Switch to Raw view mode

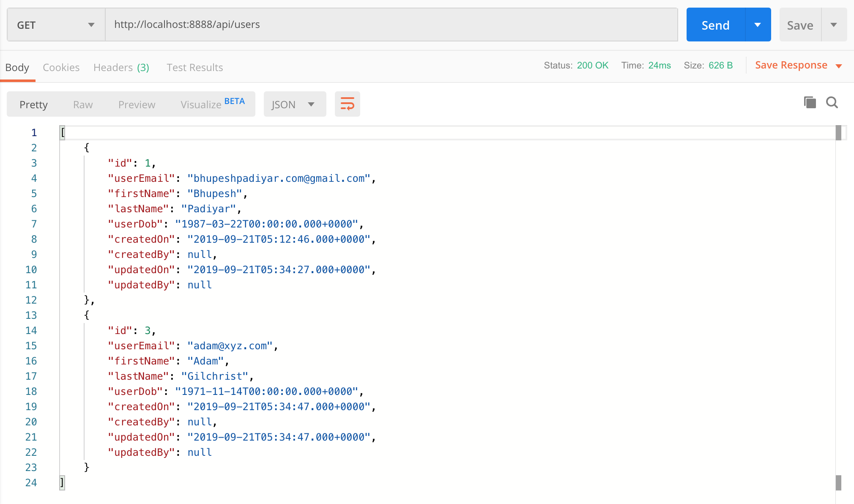[82, 104]
